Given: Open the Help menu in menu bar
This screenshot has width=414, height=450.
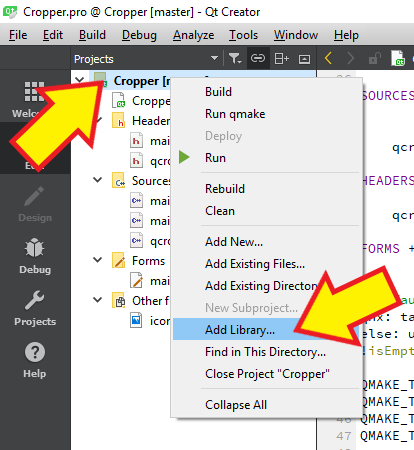Looking at the screenshot, I should (x=346, y=35).
